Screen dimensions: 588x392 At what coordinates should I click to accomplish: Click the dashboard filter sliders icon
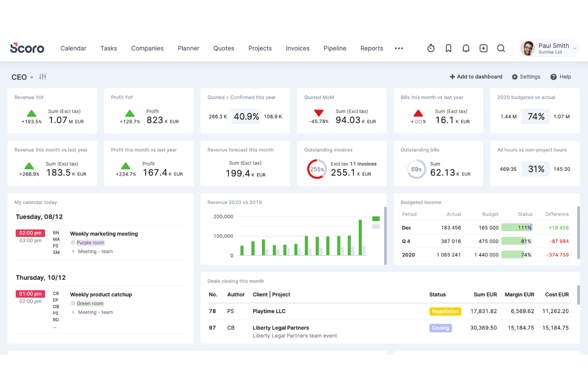click(43, 77)
